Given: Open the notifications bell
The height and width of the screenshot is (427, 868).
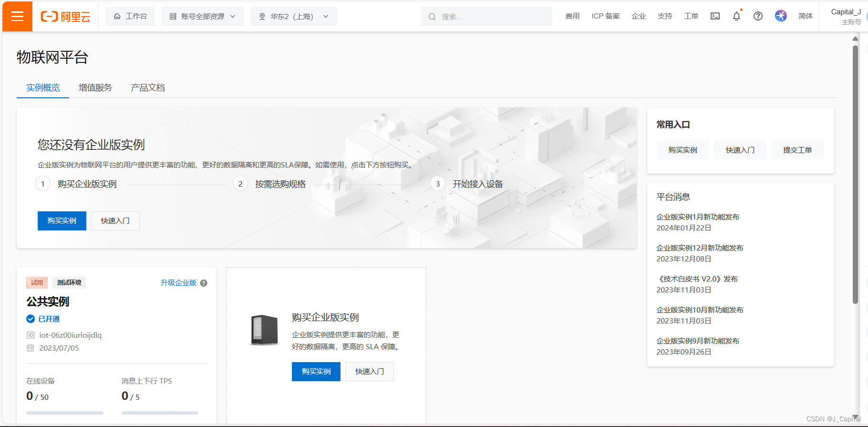Looking at the screenshot, I should point(736,16).
